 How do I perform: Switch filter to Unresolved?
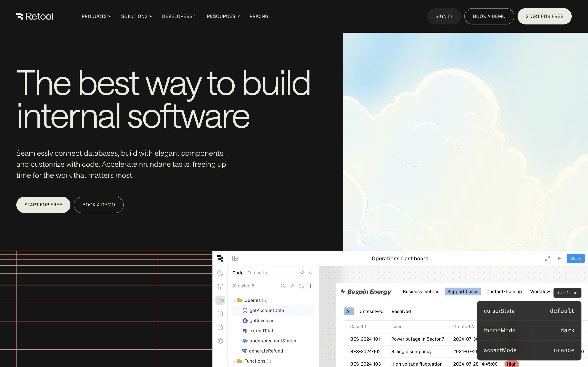(x=371, y=311)
